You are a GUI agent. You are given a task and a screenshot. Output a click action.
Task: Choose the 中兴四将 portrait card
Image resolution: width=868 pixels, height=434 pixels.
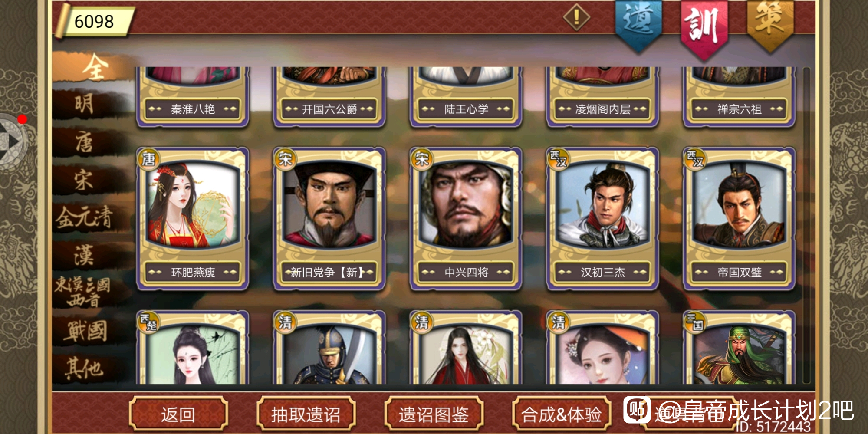point(466,218)
